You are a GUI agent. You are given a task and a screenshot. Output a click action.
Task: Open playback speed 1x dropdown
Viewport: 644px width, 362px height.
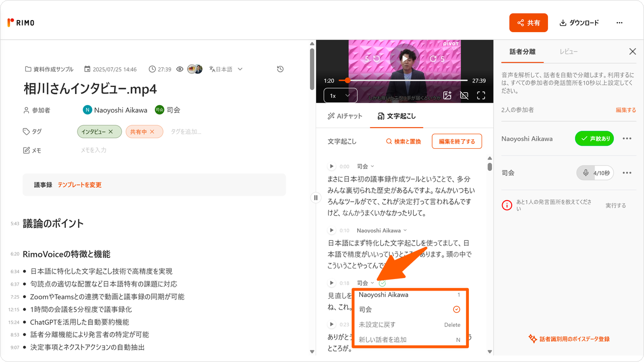pyautogui.click(x=340, y=96)
